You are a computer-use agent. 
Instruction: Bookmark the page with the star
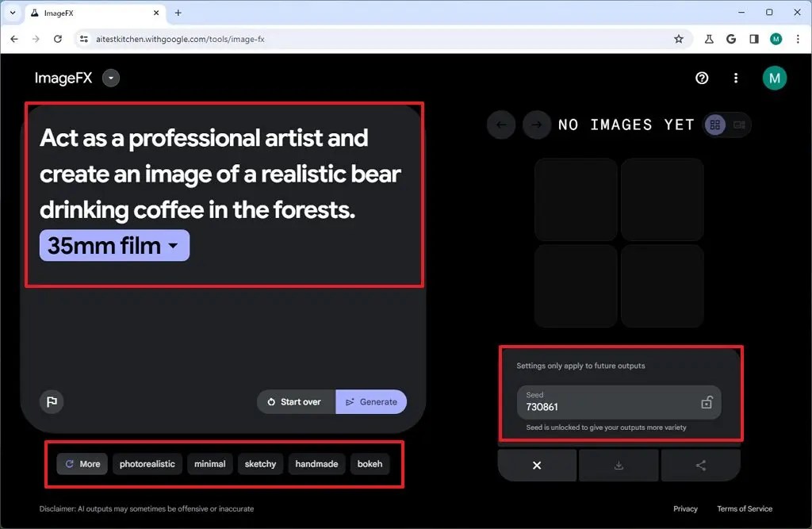(679, 38)
